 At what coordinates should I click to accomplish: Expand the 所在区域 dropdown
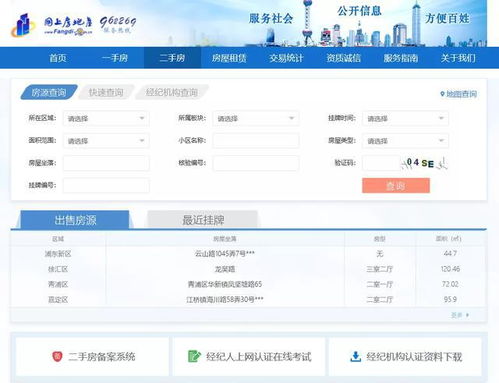[x=106, y=118]
